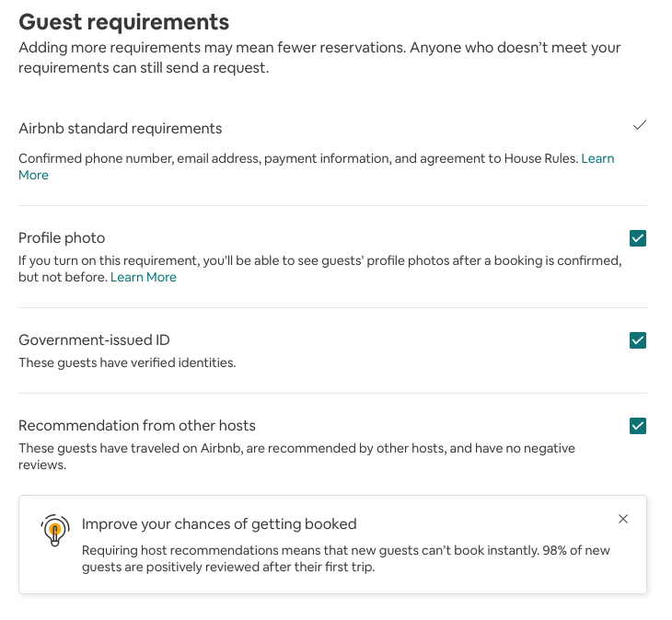The height and width of the screenshot is (620, 672).
Task: Click the intro paragraph about fewer reservations
Action: coord(319,57)
